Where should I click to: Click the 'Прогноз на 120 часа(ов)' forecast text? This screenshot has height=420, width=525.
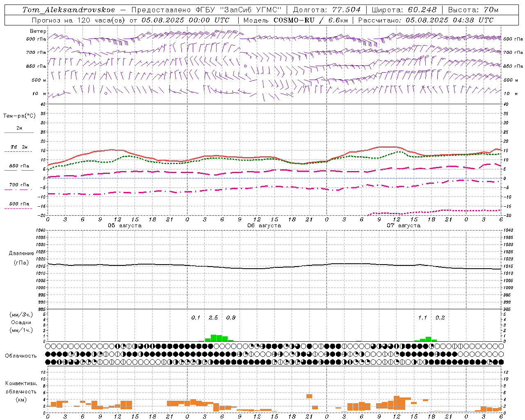point(79,20)
